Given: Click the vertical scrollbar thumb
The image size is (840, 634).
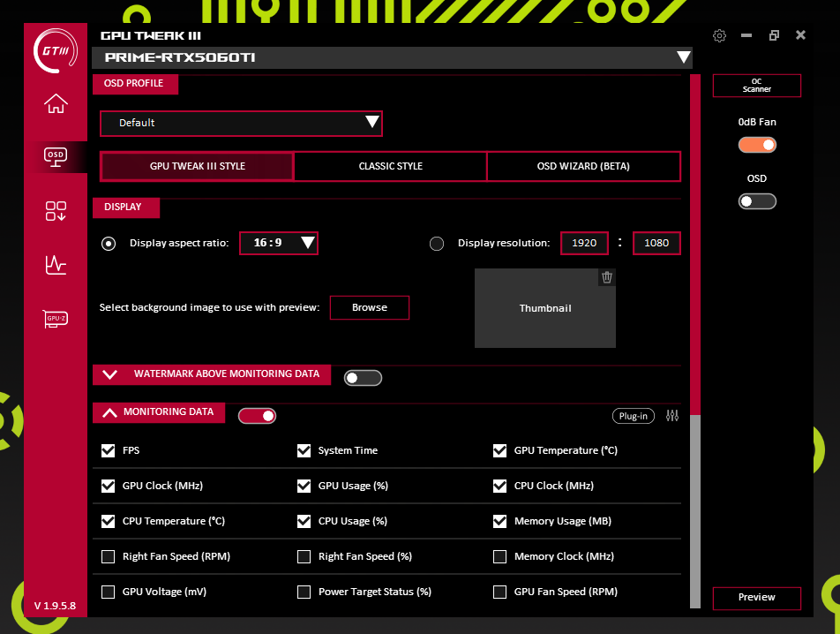Looking at the screenshot, I should click(695, 244).
